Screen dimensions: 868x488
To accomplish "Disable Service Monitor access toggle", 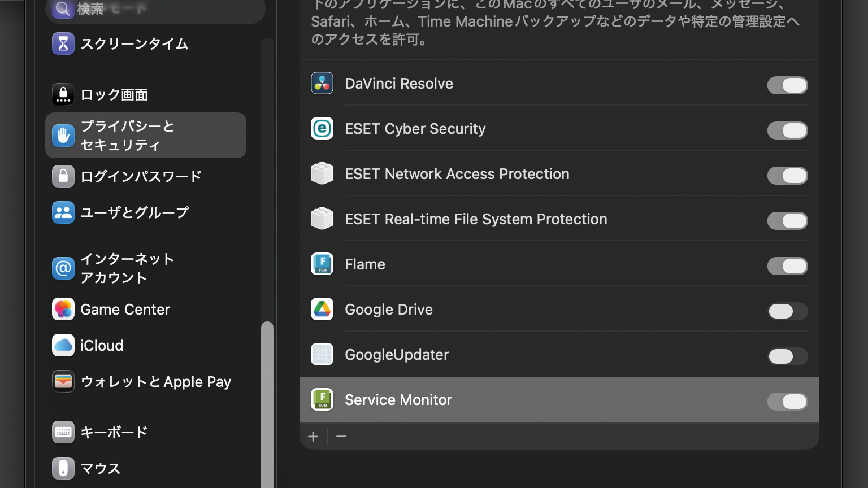I will (787, 402).
